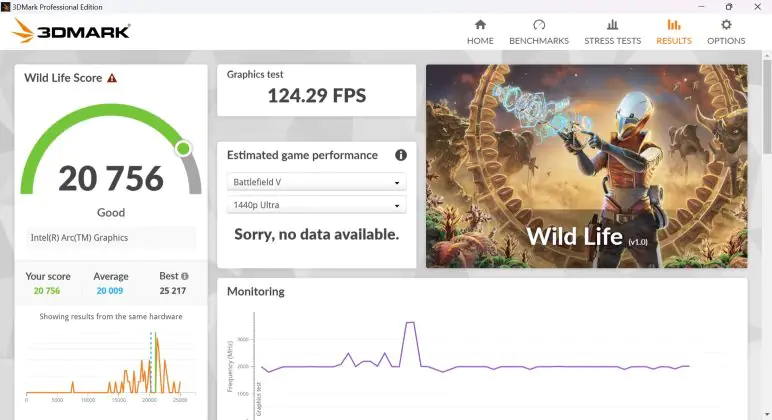The width and height of the screenshot is (772, 420).
Task: Select the BENCHMARKS tab label
Action: pos(539,41)
